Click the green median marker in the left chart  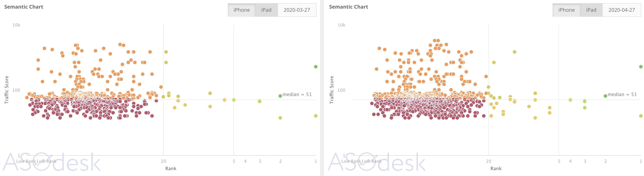click(280, 96)
